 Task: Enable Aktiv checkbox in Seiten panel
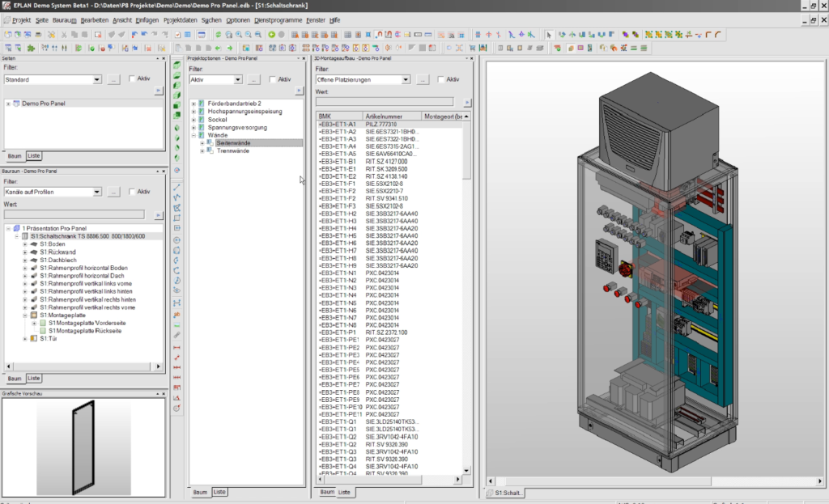134,79
